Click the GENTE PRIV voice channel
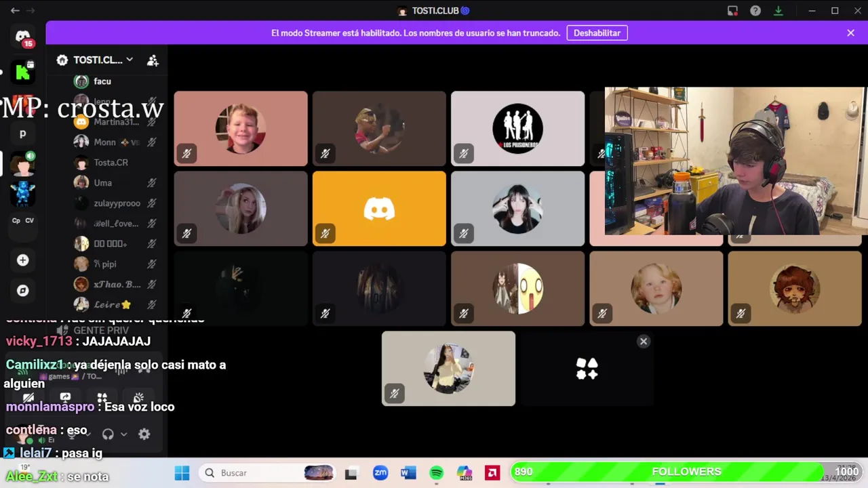Viewport: 868px width, 488px height. click(x=102, y=331)
